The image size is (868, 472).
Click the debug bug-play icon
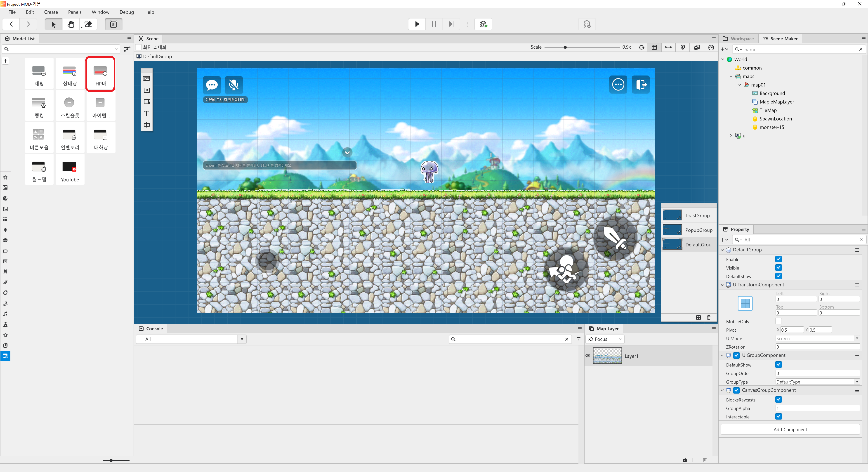(x=483, y=24)
